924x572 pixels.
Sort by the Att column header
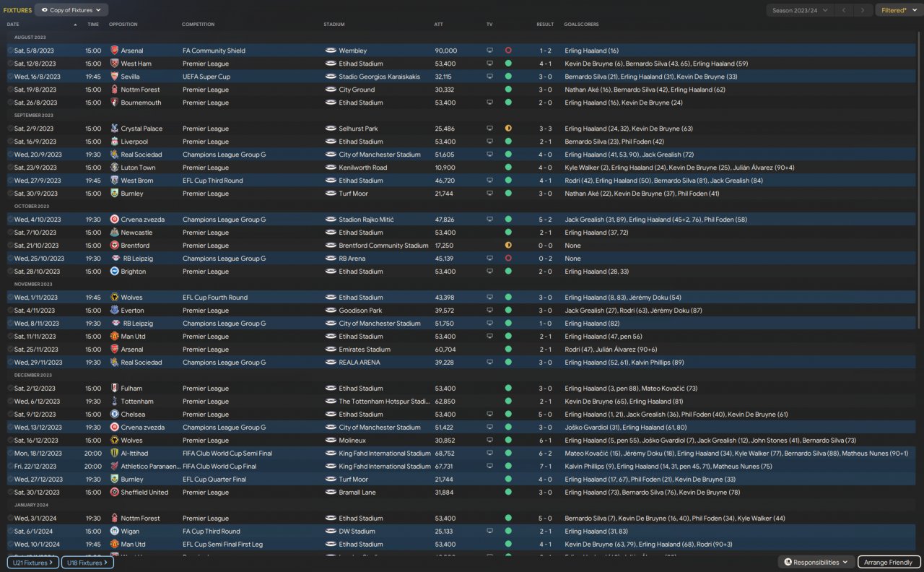click(439, 25)
